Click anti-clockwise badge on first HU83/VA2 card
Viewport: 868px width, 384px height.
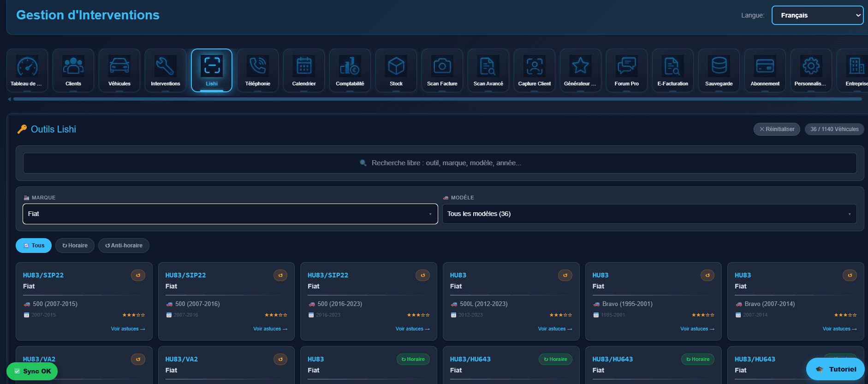(138, 360)
